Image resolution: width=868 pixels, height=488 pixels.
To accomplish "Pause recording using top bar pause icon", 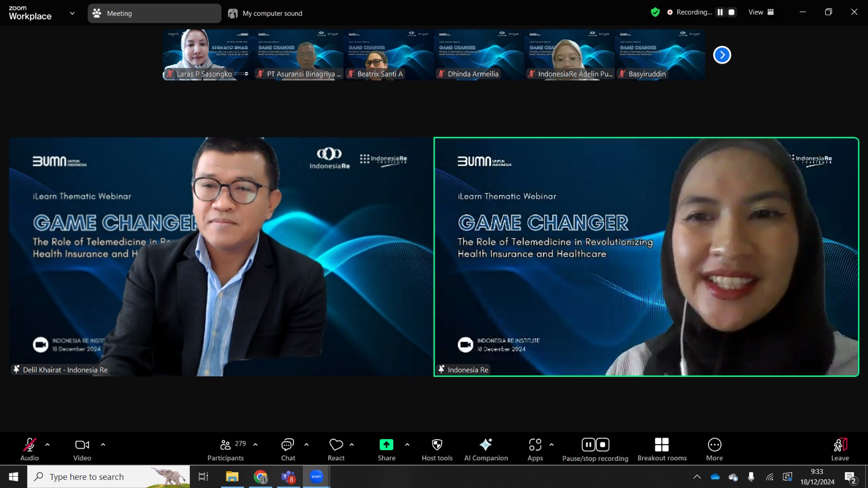I will coord(720,12).
